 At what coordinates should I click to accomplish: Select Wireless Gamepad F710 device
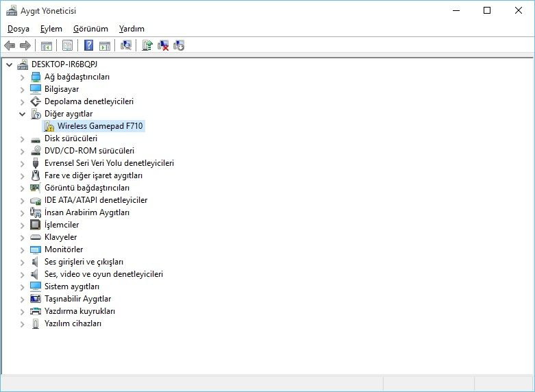point(100,126)
